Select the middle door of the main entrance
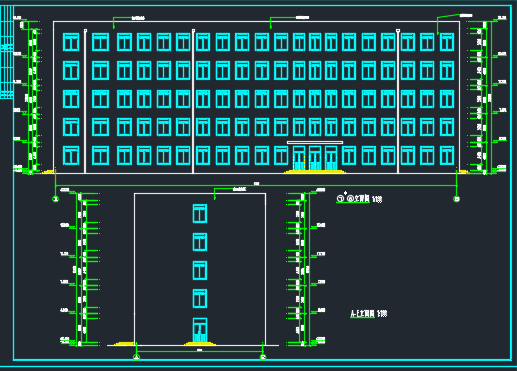The width and height of the screenshot is (517, 371). 315,158
